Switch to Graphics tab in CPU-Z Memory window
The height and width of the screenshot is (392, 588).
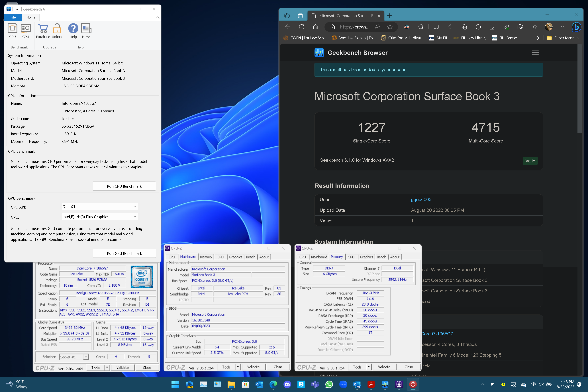(366, 257)
